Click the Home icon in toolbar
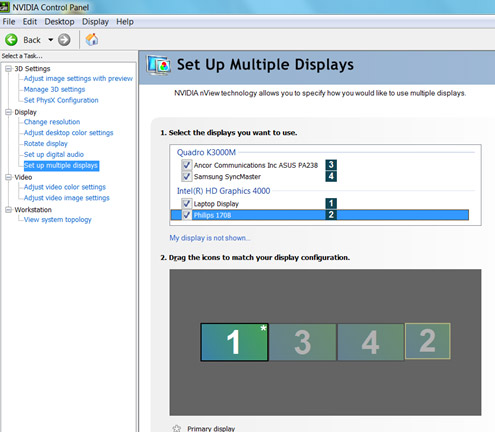 tap(92, 39)
